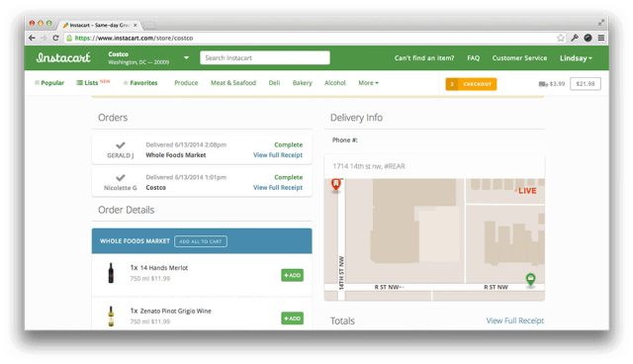
Task: Reload the page with the refresh icon
Action: [55, 38]
